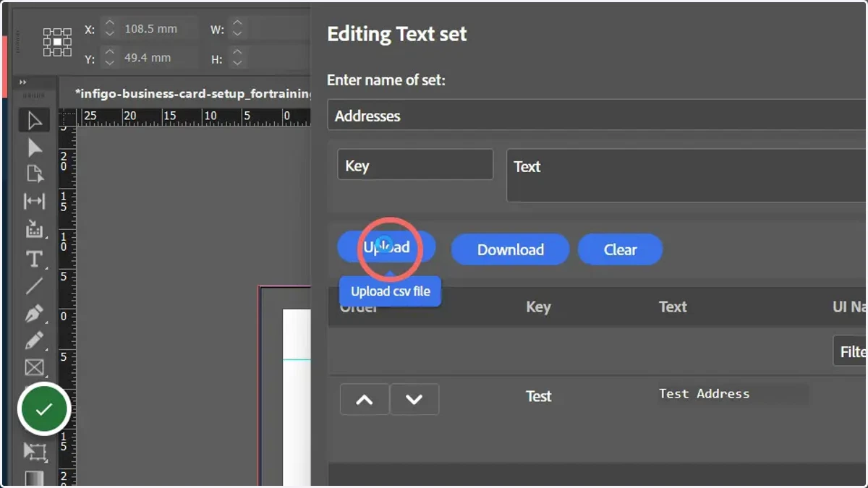Select the Gradient Swatch tool
868x488 pixels.
[34, 478]
